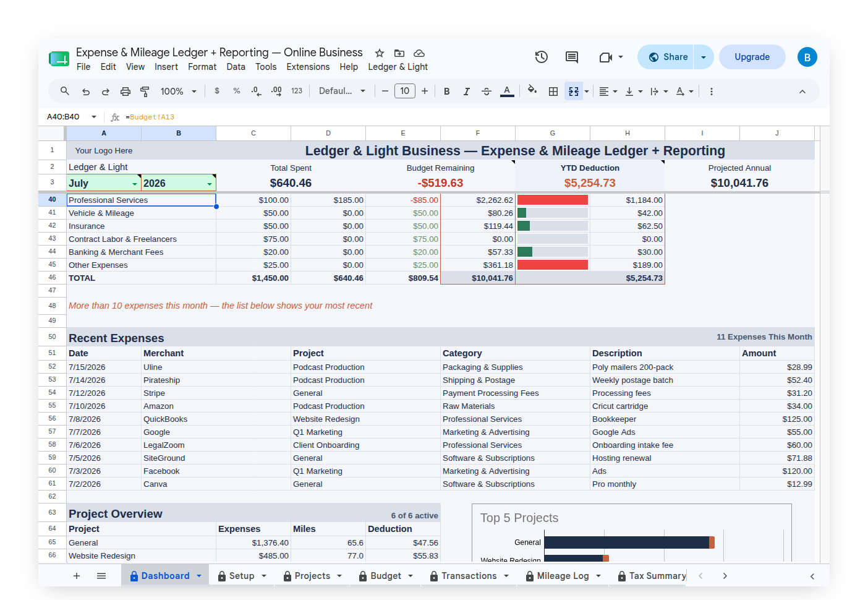Show the all sheets list

pyautogui.click(x=101, y=576)
